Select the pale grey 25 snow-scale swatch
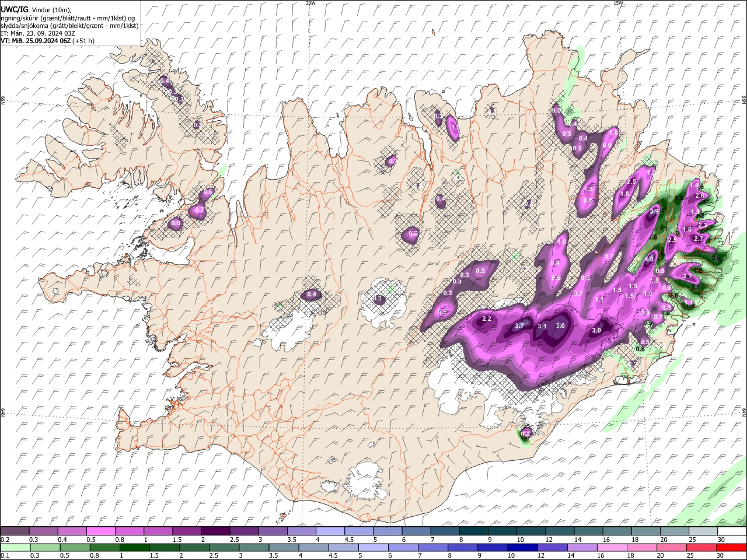The image size is (747, 560). tap(703, 531)
